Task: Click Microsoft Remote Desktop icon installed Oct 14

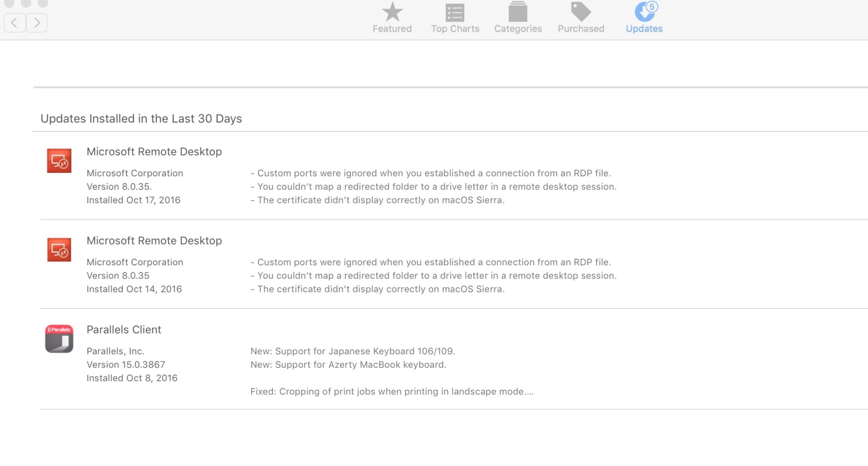Action: point(59,250)
